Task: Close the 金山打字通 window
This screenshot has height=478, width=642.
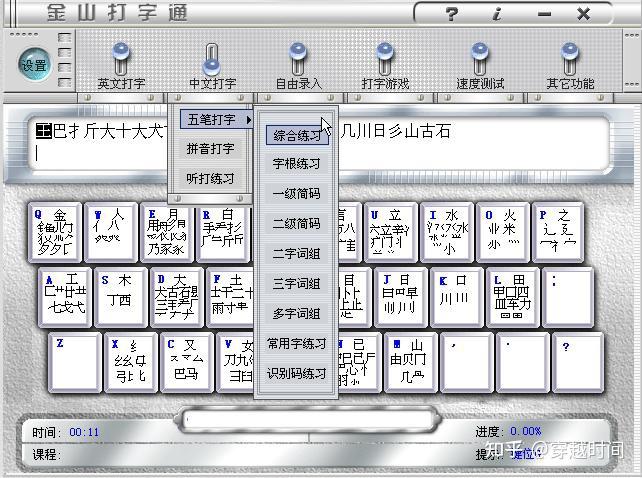Action: pyautogui.click(x=583, y=14)
